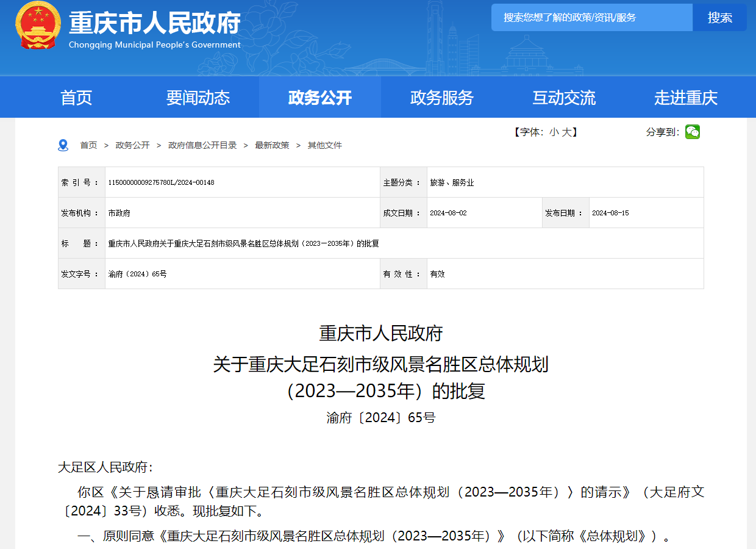
Task: Select the 政务公开 navigation tab
Action: pos(320,98)
